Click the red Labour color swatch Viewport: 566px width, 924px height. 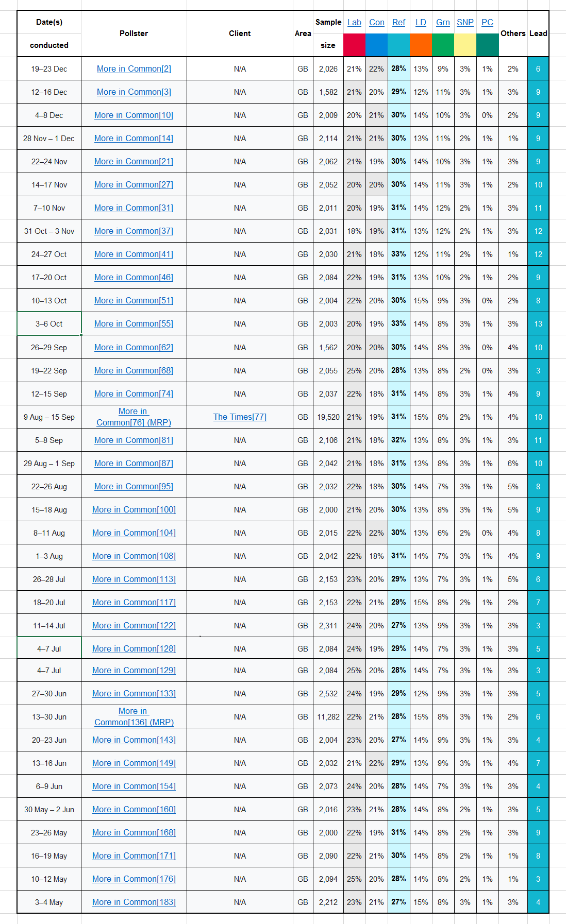(354, 45)
